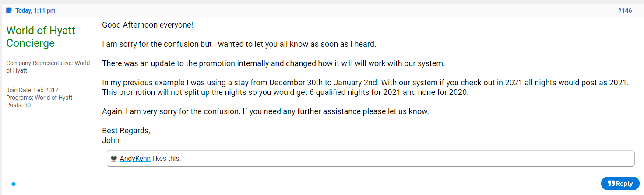Click the "Company Representative" user title
Screen dimensions: 644x195
48,66
